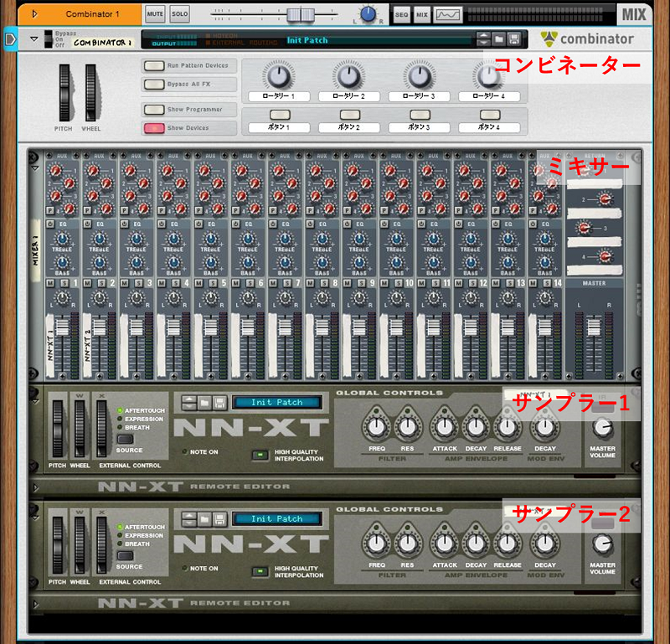Collapse NN-XT sampler 1 fold triangle
The height and width of the screenshot is (644, 670).
pyautogui.click(x=35, y=402)
